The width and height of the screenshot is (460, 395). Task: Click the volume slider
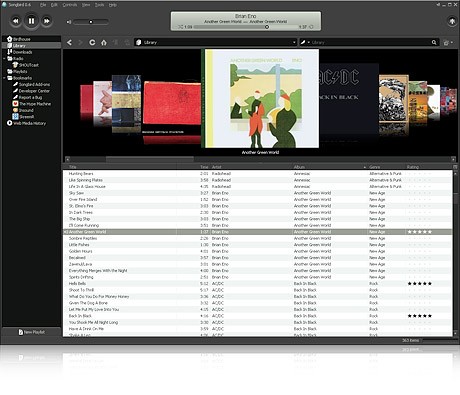pos(91,22)
